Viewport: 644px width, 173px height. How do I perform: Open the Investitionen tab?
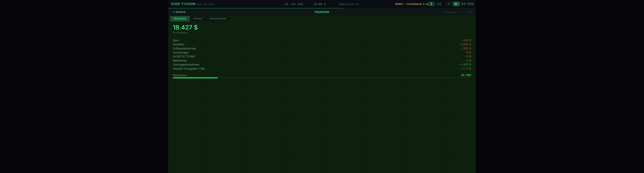218,18
